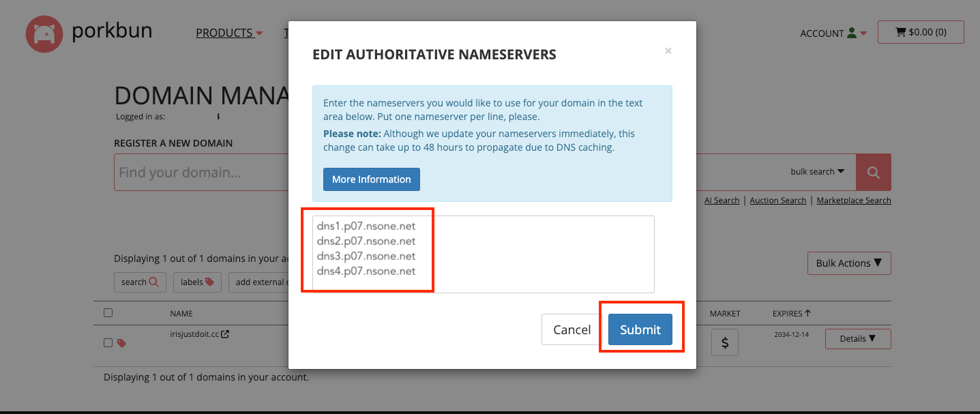The height and width of the screenshot is (414, 980).
Task: Click the red domain search magnifier button
Action: click(873, 173)
